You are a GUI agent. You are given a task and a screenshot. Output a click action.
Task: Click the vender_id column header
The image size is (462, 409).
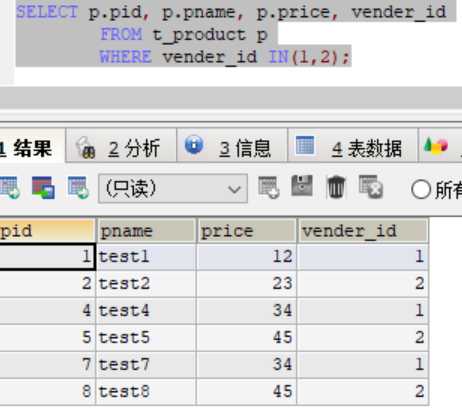tap(363, 231)
